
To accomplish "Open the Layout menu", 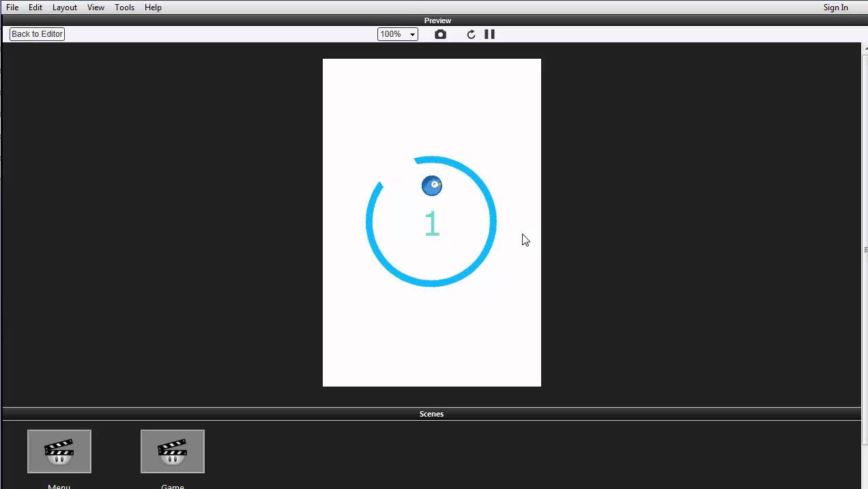I will (x=65, y=8).
